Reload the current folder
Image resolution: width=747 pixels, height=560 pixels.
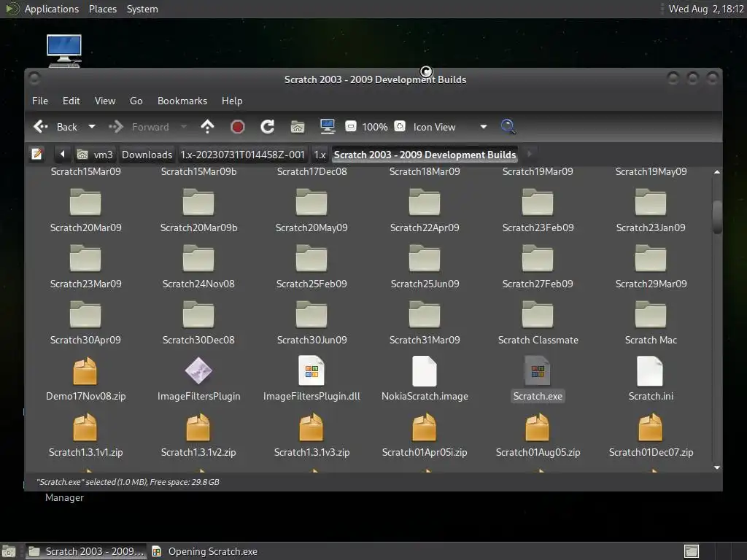[x=267, y=127]
